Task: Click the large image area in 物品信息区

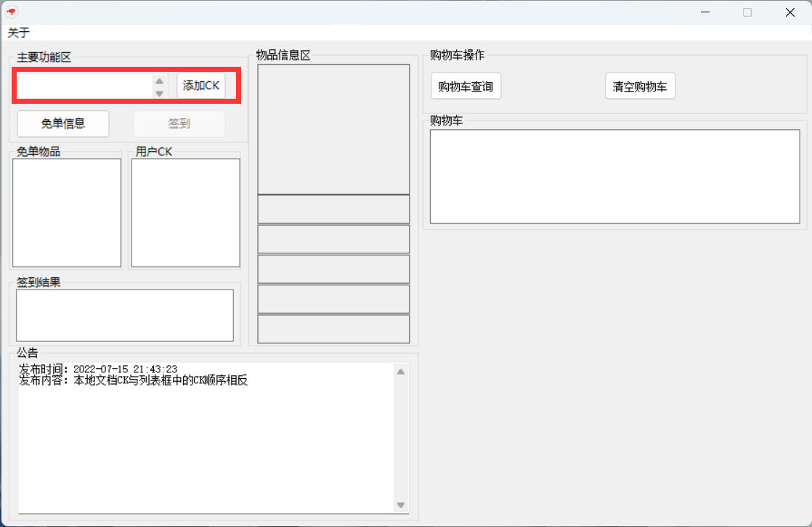Action: 333,130
